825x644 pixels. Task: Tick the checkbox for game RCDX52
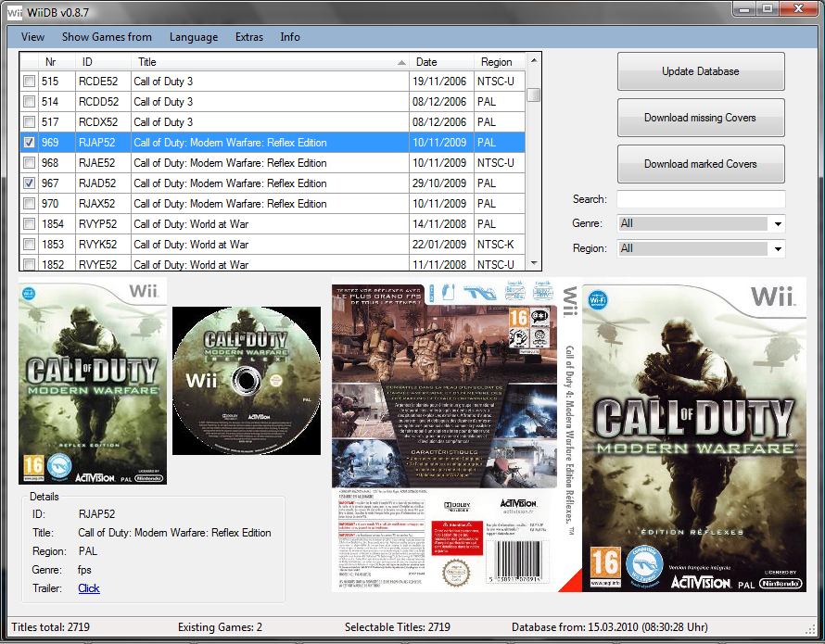coord(30,122)
